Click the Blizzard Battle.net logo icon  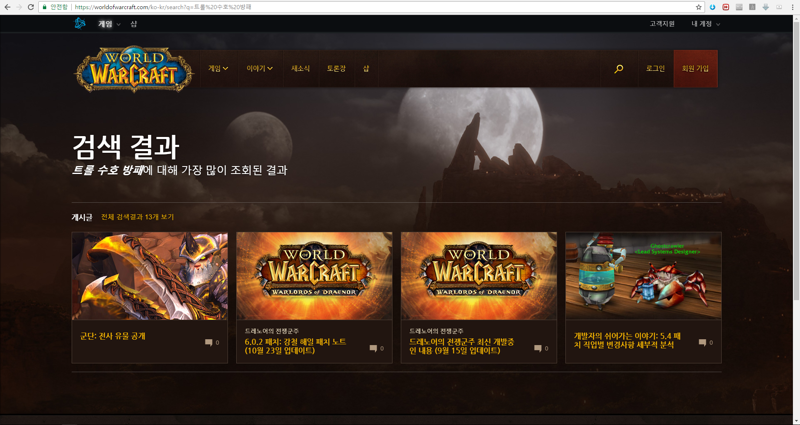tap(80, 23)
